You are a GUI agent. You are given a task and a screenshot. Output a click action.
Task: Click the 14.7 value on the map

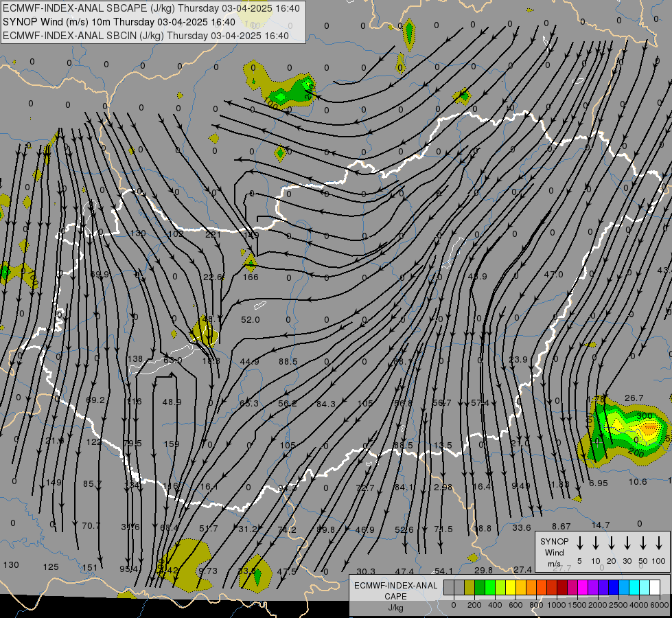601,525
